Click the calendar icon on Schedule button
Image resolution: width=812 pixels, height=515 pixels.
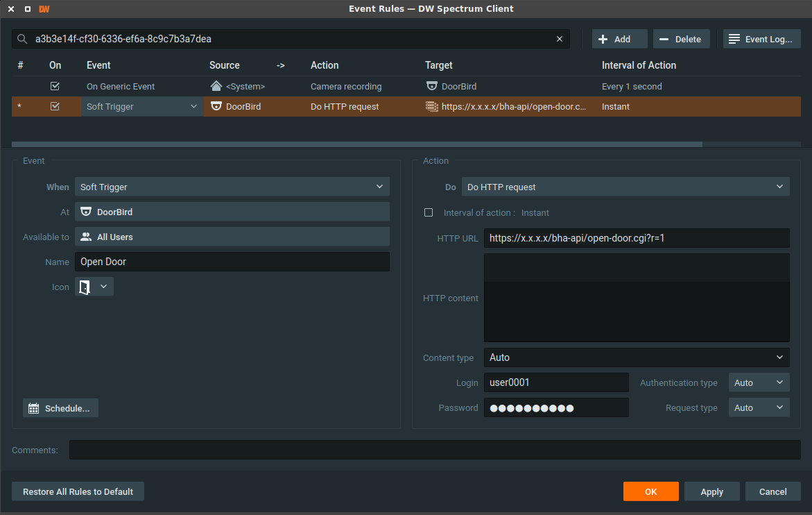click(x=34, y=408)
